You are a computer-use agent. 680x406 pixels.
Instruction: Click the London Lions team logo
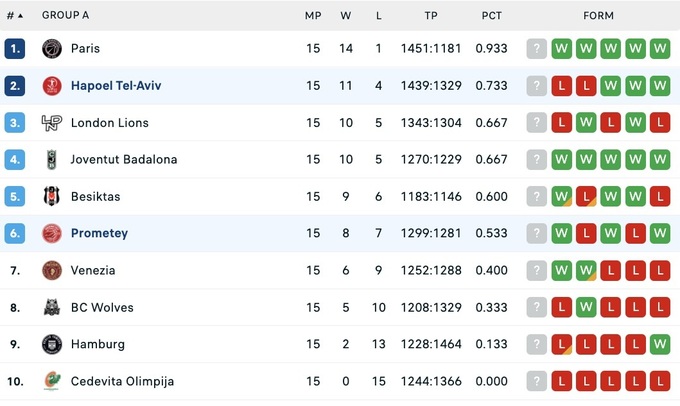point(52,123)
